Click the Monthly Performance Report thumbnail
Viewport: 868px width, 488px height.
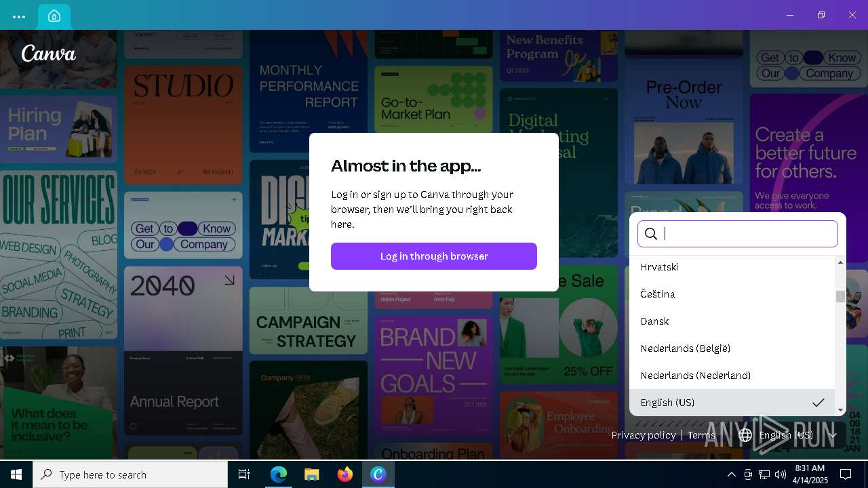[x=309, y=91]
